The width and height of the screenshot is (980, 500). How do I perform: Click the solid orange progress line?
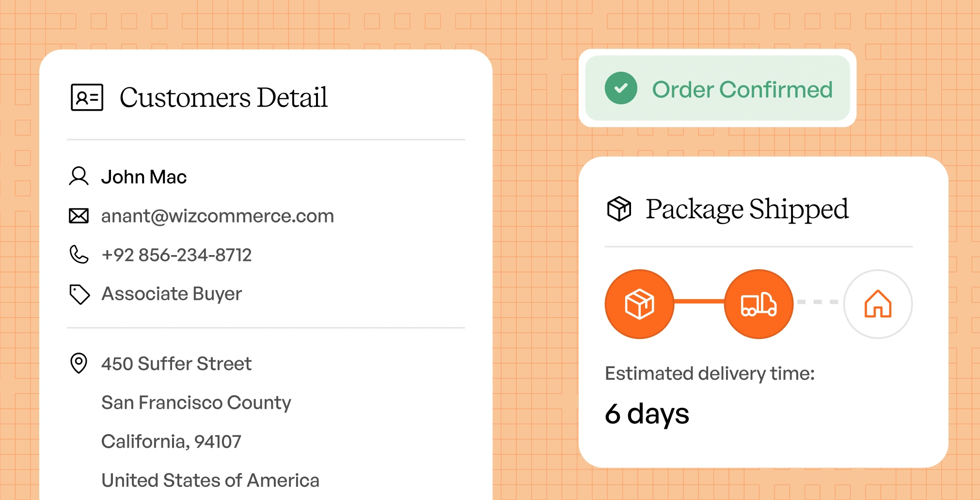pyautogui.click(x=699, y=302)
